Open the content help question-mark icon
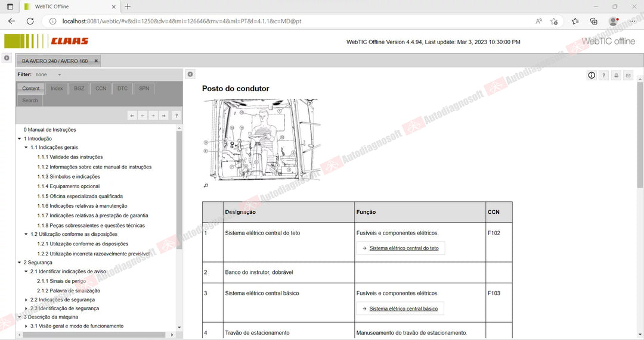Image resolution: width=644 pixels, height=340 pixels. pos(603,75)
